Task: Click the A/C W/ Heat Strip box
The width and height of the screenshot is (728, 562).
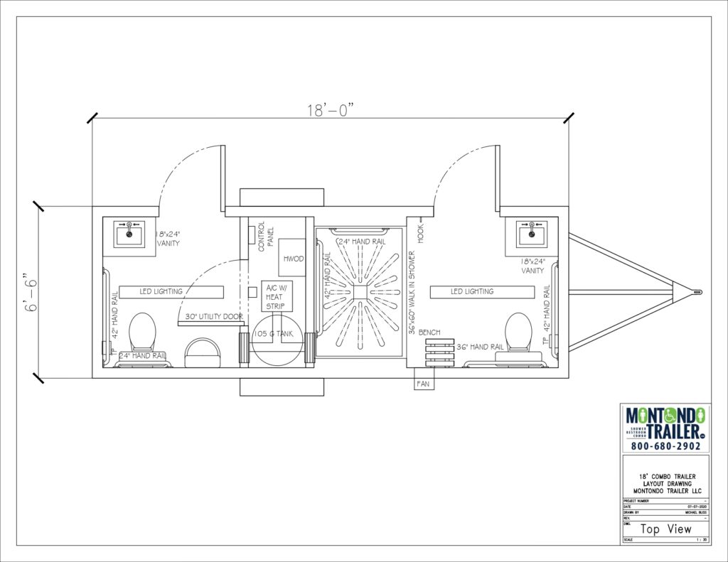Action: click(275, 297)
